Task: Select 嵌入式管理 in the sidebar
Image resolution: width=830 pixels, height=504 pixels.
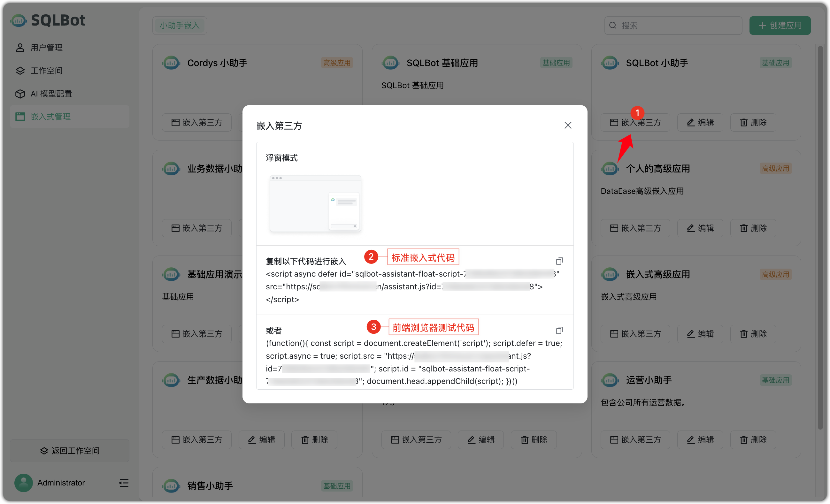Action: click(x=50, y=116)
